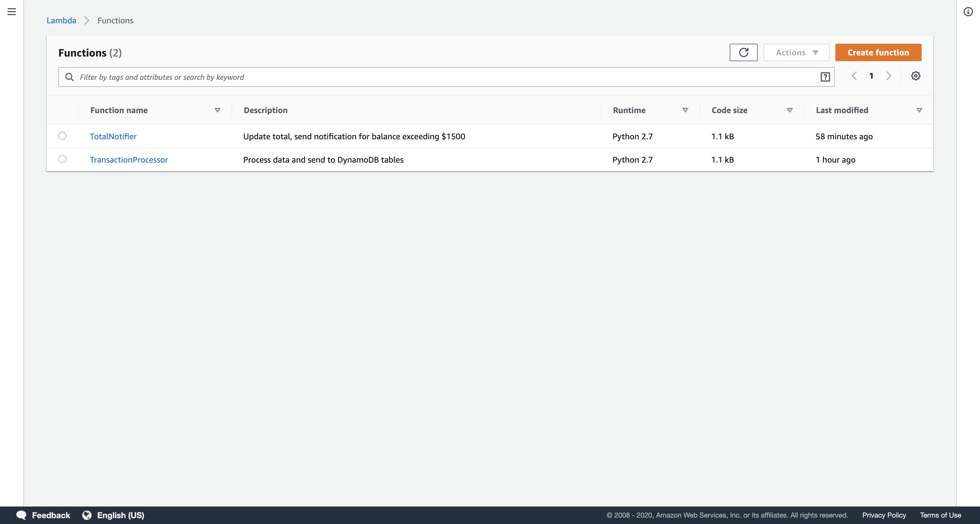Go to next page arrow

pyautogui.click(x=889, y=76)
